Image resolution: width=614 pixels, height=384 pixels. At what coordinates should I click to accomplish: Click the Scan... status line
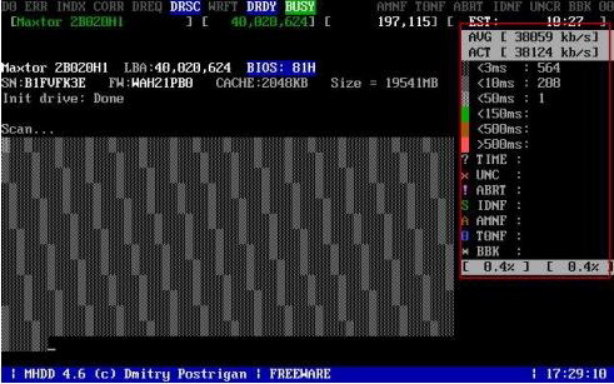click(x=28, y=129)
